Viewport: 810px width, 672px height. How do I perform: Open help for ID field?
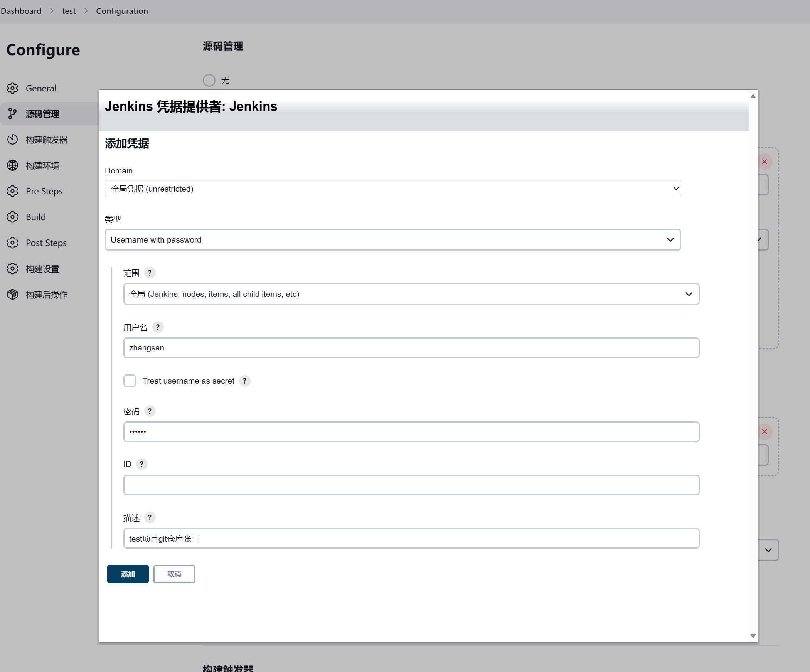coord(141,464)
